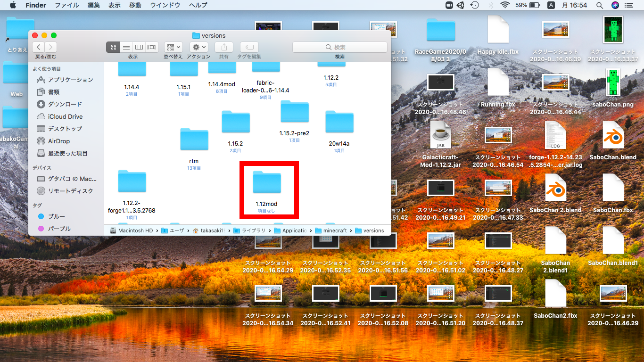Open the 並べ替え arrange dropdown
The image size is (644, 362).
tap(173, 47)
